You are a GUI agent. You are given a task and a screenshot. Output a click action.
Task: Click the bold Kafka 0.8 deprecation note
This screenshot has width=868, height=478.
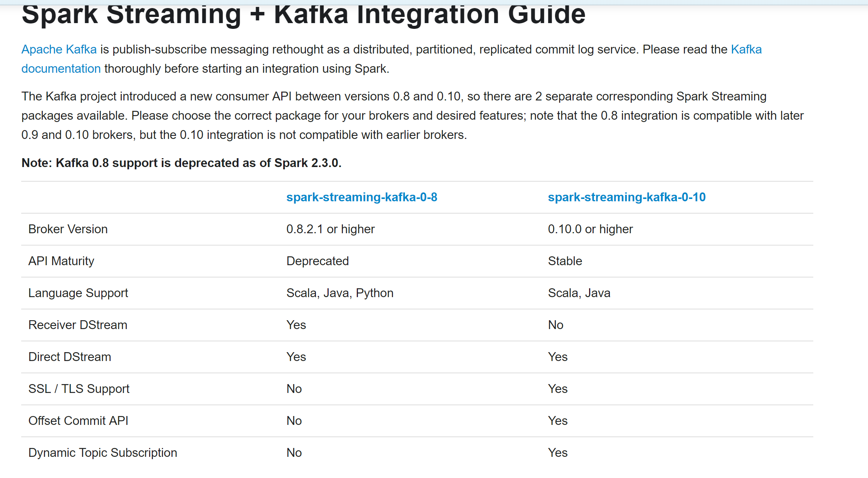[x=181, y=163]
